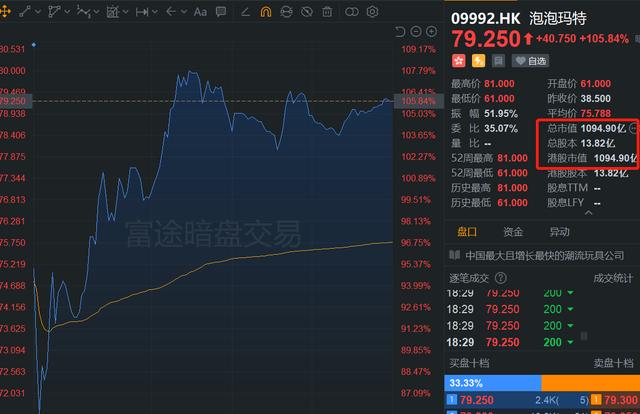Click the 委比 35.07% value

click(x=501, y=128)
